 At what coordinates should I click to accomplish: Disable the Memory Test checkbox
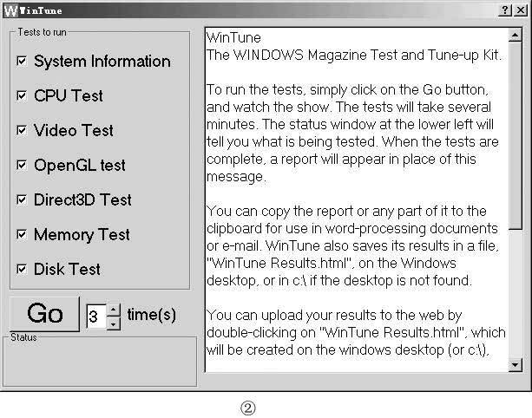tap(22, 235)
